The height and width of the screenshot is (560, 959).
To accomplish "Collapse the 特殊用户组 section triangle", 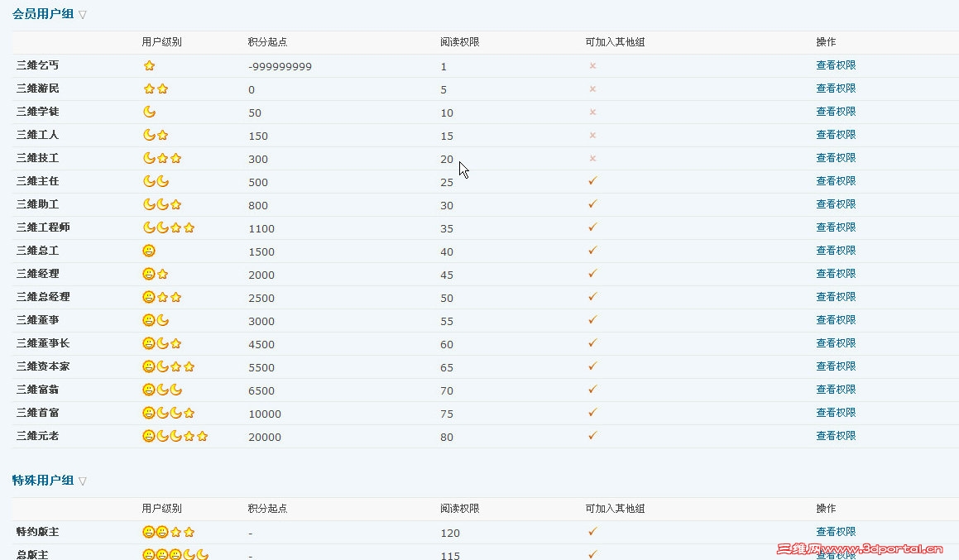I will click(x=83, y=481).
